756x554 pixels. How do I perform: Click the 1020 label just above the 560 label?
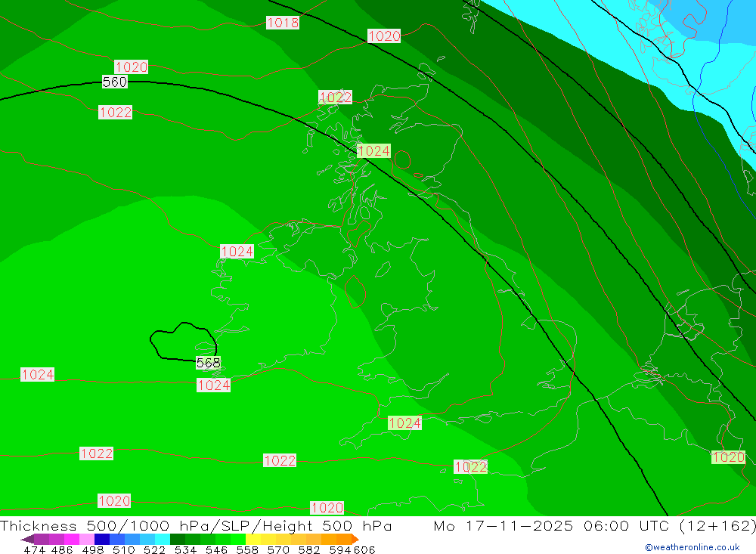pyautogui.click(x=131, y=67)
